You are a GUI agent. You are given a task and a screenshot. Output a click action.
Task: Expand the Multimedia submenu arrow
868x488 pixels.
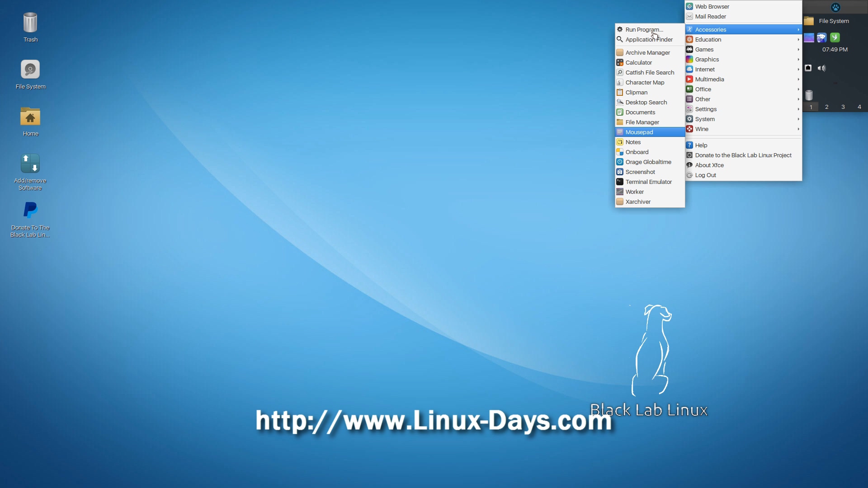pos(798,80)
